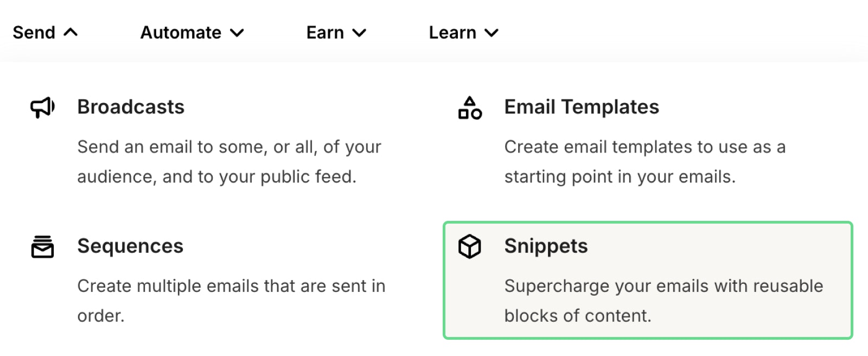Click the Snippets cube icon
This screenshot has width=868, height=356.
(470, 246)
